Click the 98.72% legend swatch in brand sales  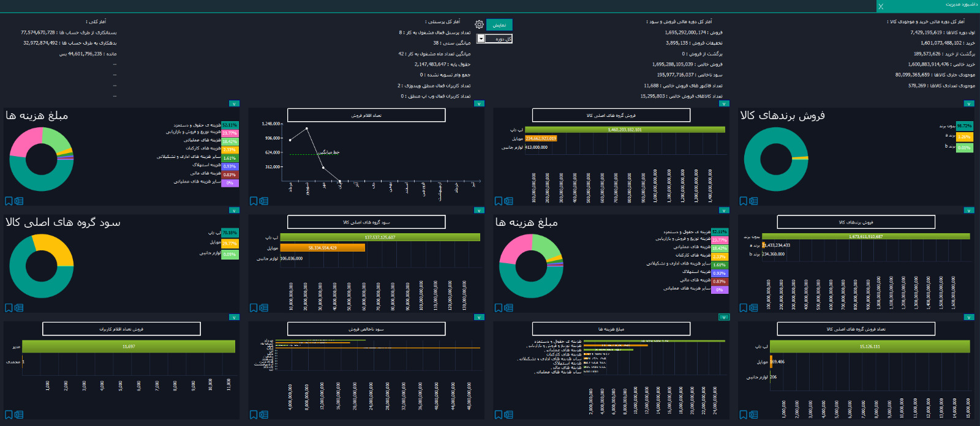(x=964, y=125)
